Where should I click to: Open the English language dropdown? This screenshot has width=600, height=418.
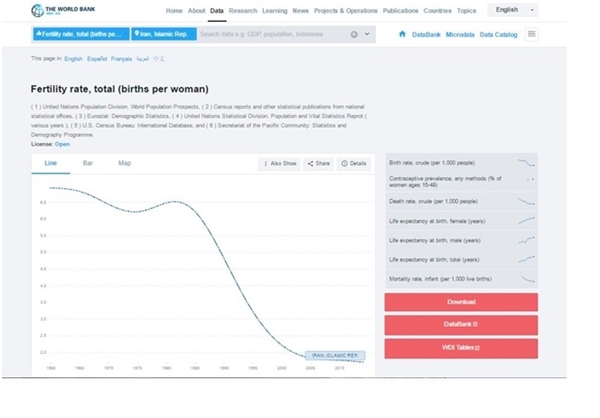[x=512, y=10]
